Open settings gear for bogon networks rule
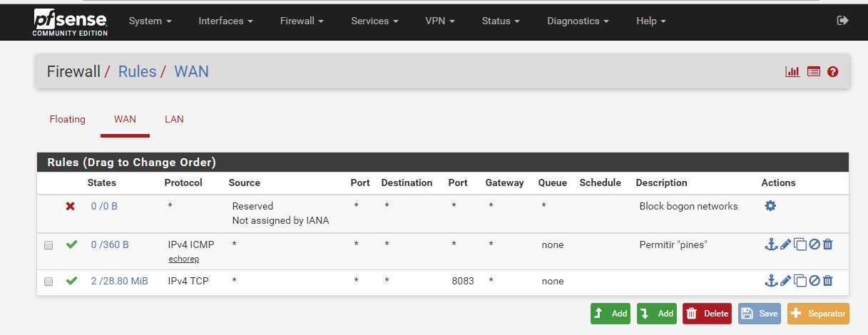The width and height of the screenshot is (868, 335). pyautogui.click(x=770, y=206)
